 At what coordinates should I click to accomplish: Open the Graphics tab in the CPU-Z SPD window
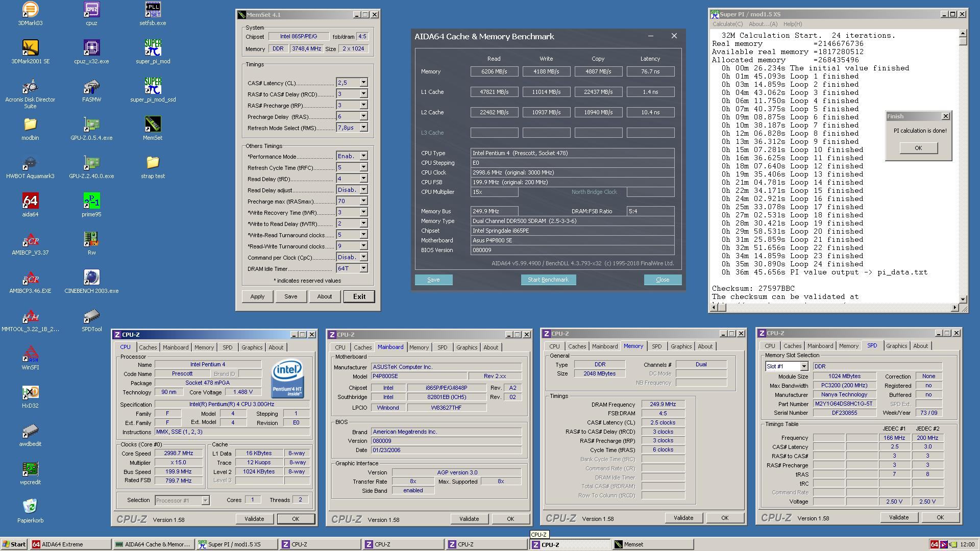click(x=896, y=346)
